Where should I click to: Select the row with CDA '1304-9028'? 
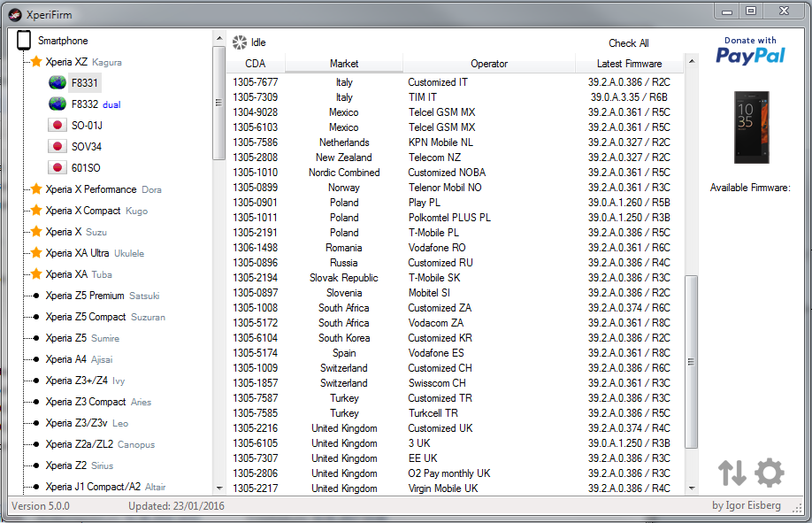coord(456,112)
